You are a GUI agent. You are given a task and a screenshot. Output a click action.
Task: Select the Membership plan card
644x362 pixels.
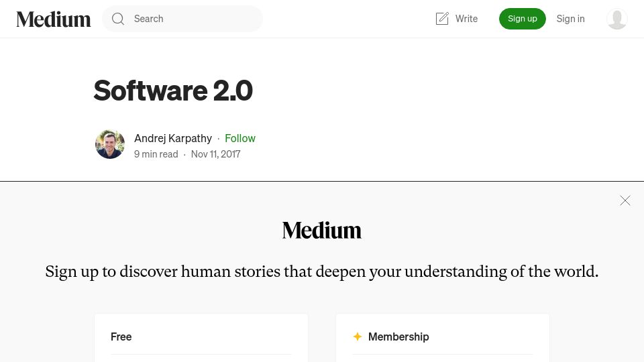(443, 338)
